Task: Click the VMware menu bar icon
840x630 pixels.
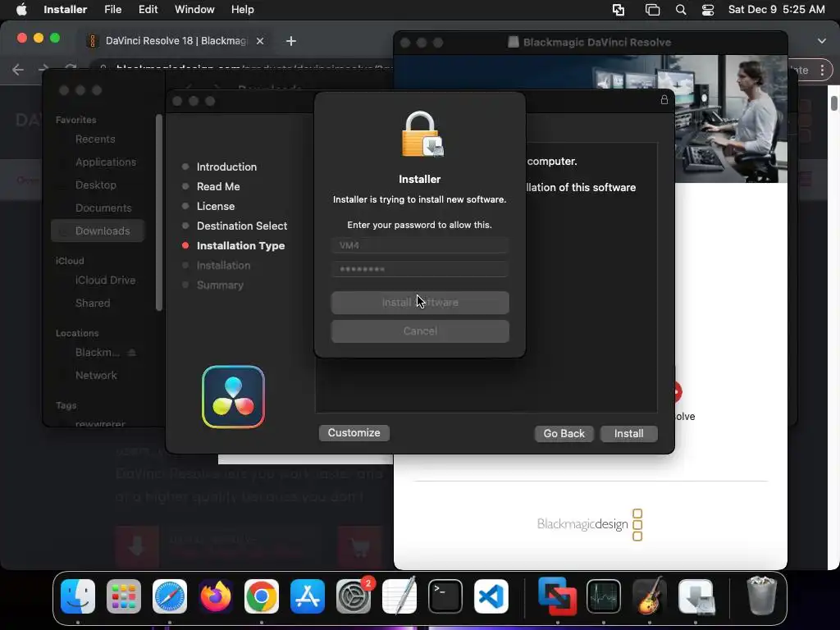Action: [619, 10]
